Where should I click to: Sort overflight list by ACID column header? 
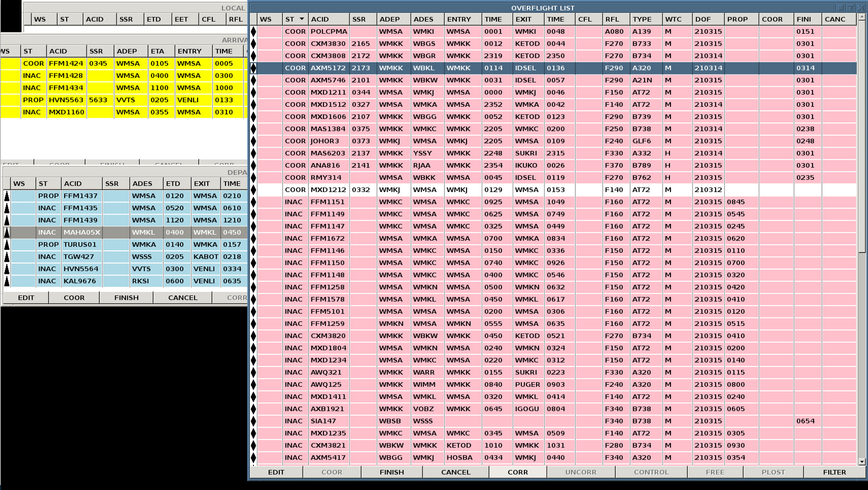coord(328,19)
